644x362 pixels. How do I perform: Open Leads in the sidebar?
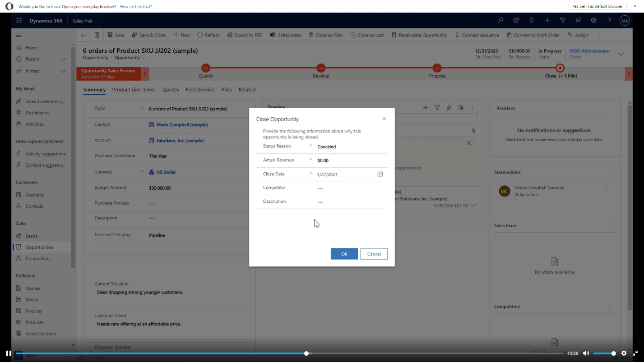point(31,236)
